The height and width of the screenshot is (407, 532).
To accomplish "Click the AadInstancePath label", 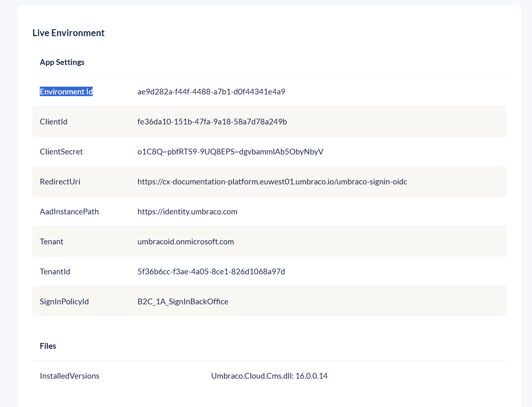I will 69,212.
